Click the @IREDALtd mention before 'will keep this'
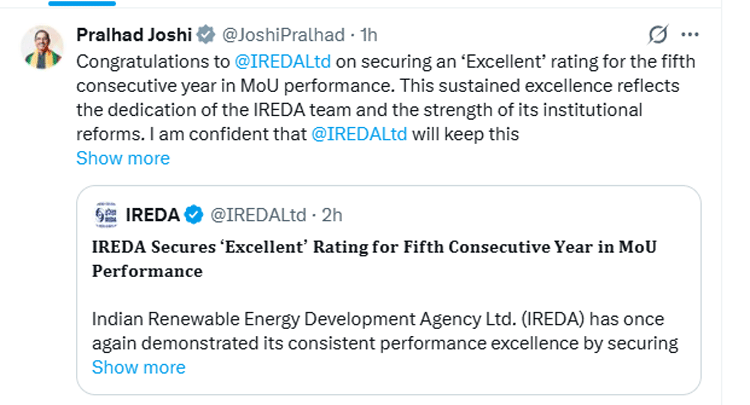The width and height of the screenshot is (750, 405). (359, 134)
